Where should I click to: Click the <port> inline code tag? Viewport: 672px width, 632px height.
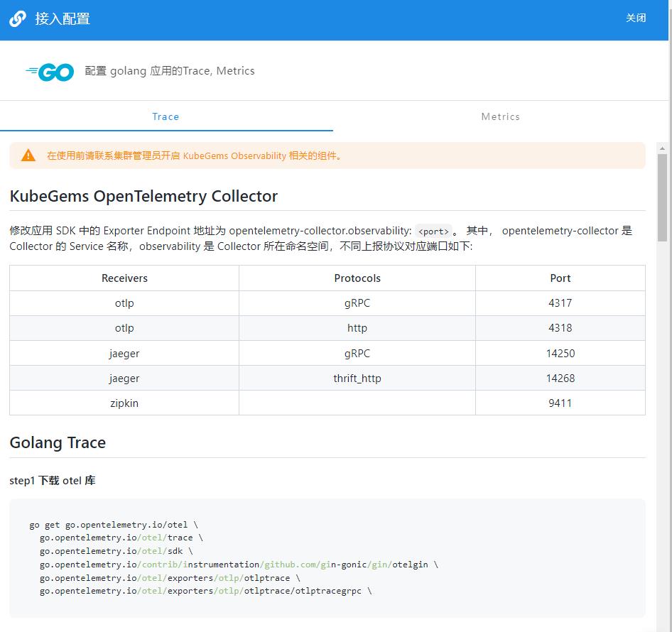(433, 231)
